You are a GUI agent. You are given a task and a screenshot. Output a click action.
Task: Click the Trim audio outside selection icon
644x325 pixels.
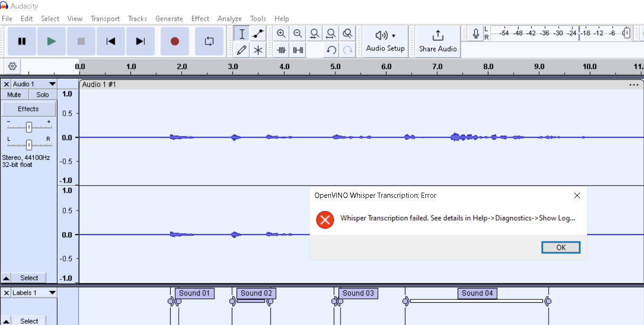pyautogui.click(x=282, y=50)
